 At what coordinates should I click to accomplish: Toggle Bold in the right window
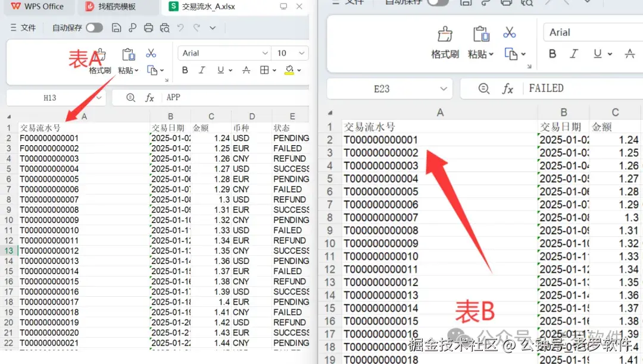coord(553,54)
